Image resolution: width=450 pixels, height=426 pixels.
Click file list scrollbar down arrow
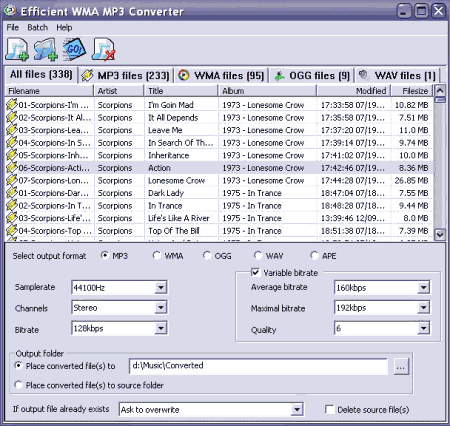(x=440, y=234)
